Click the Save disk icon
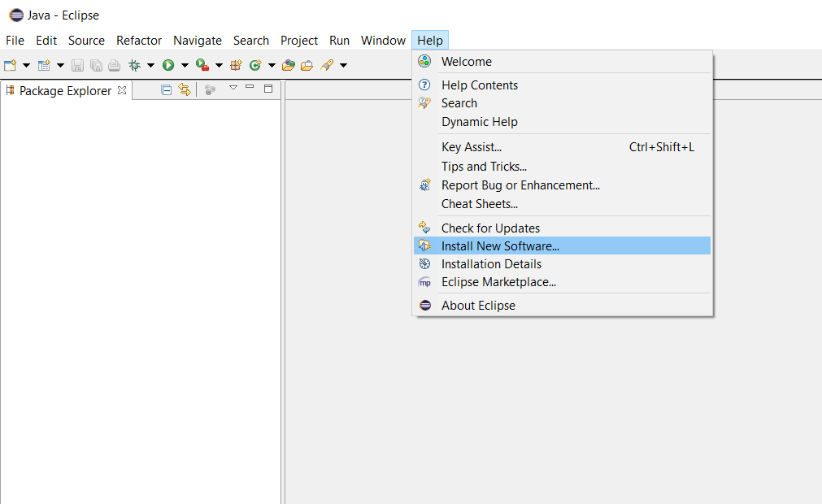822x504 pixels. [77, 65]
